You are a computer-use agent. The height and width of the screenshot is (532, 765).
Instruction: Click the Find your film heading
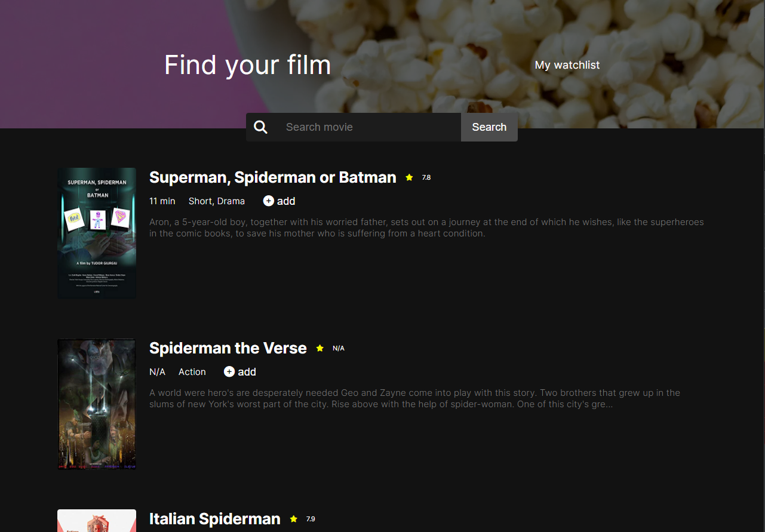pyautogui.click(x=248, y=64)
